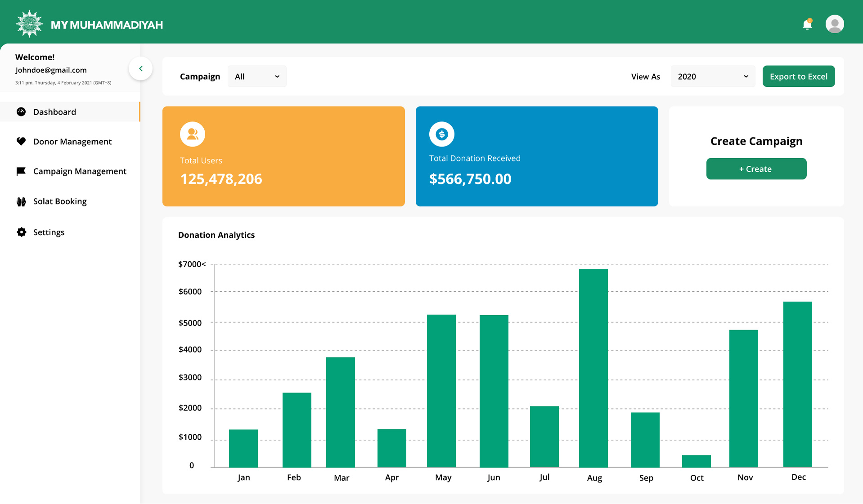The width and height of the screenshot is (863, 504).
Task: Click the $2000 axis label
Action: (x=190, y=408)
